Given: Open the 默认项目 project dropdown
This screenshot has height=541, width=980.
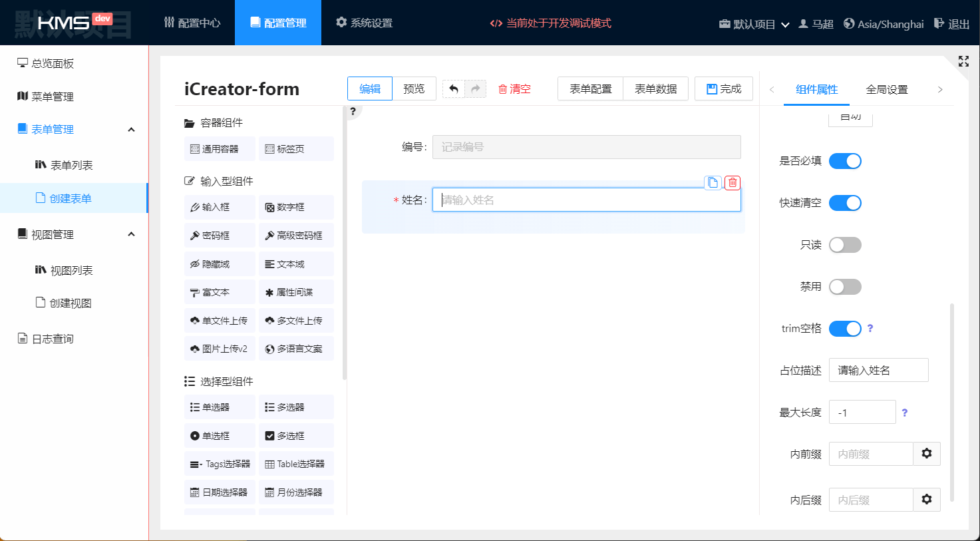Looking at the screenshot, I should 754,24.
